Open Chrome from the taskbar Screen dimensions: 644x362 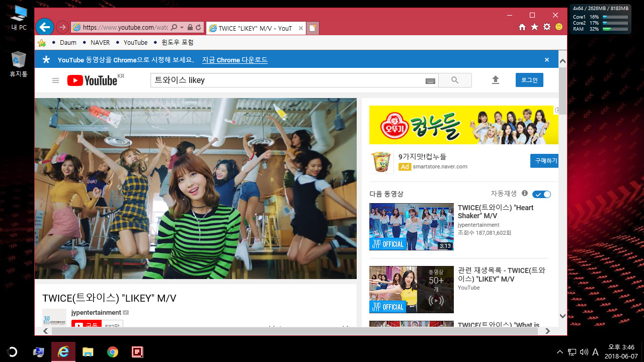pyautogui.click(x=113, y=352)
